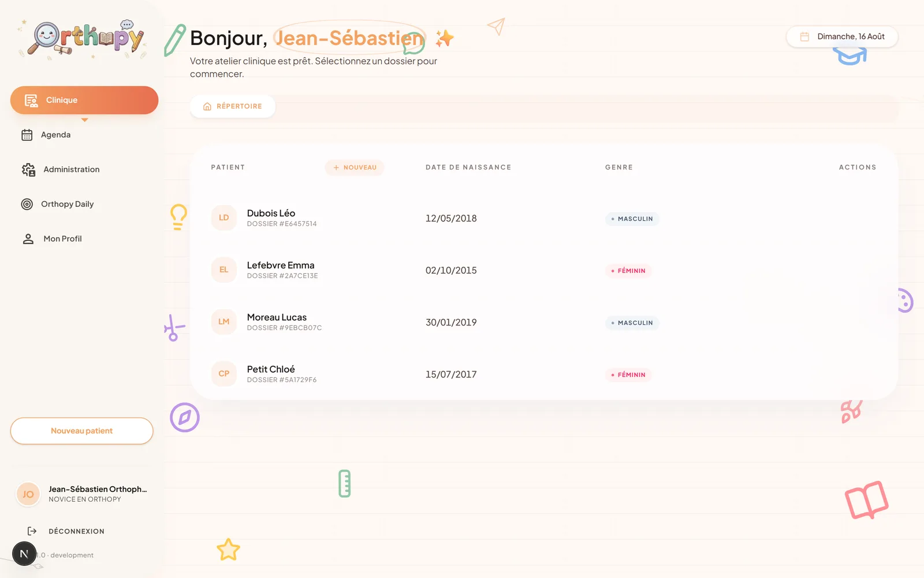This screenshot has height=578, width=924.
Task: Open Dubois Léo patient name
Action: [x=271, y=213]
